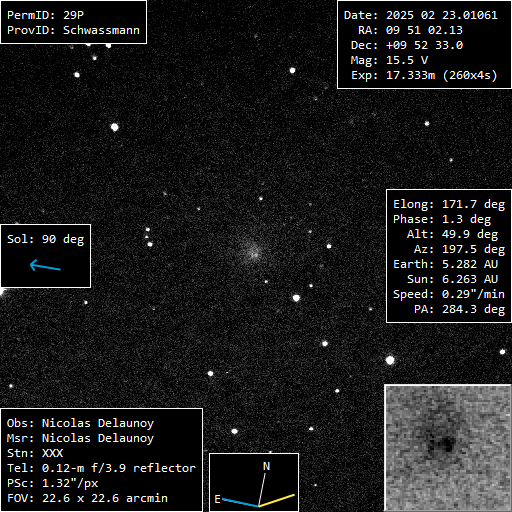
Task: Click the 'Elong: 171.7 deg' line
Action: 449,204
